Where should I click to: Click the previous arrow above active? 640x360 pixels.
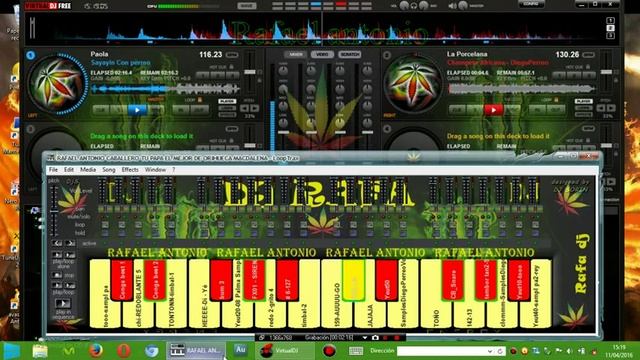57,243
